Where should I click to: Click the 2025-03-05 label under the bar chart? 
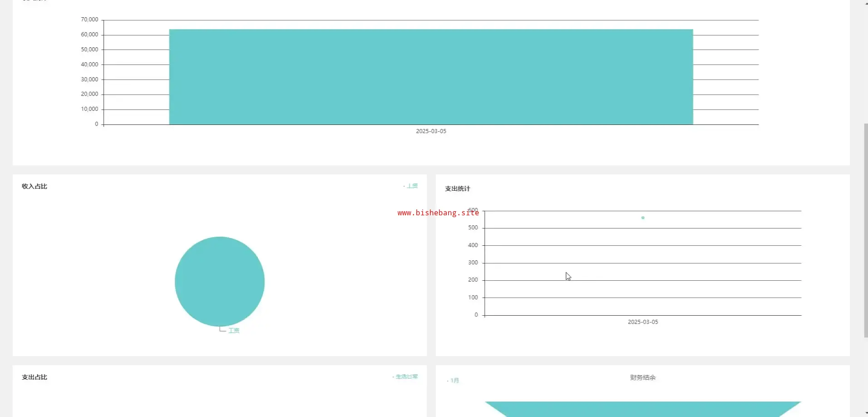pos(431,131)
